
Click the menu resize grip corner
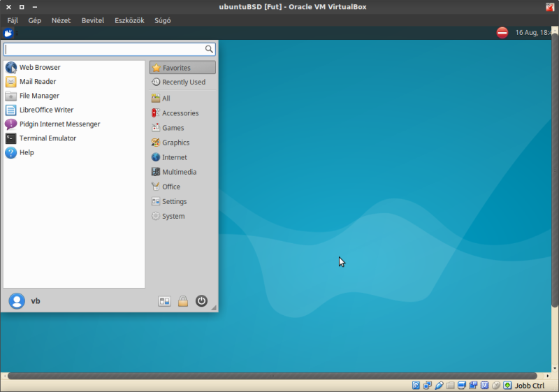[214, 307]
